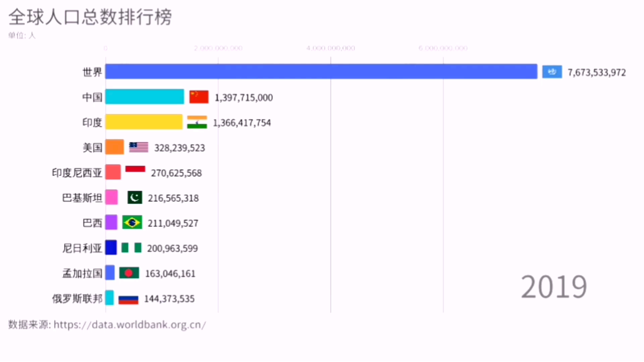Click the 巴西 row label
Screen dimensions: 644x362
(92, 223)
